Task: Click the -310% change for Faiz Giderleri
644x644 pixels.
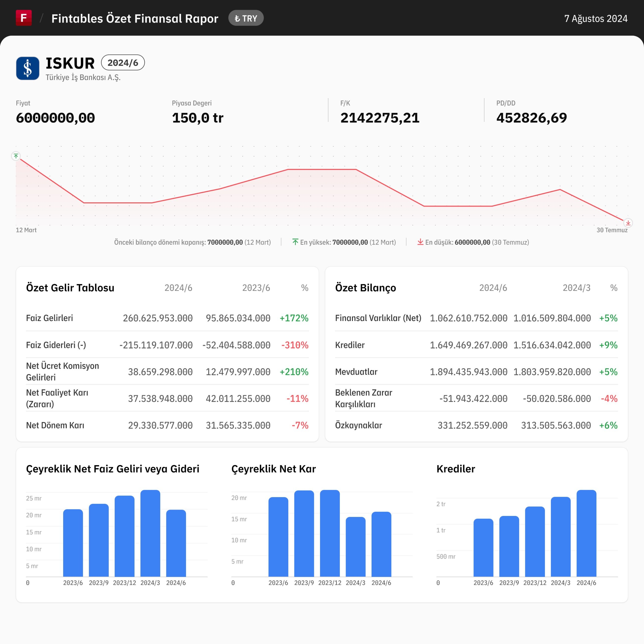Action: pyautogui.click(x=295, y=345)
